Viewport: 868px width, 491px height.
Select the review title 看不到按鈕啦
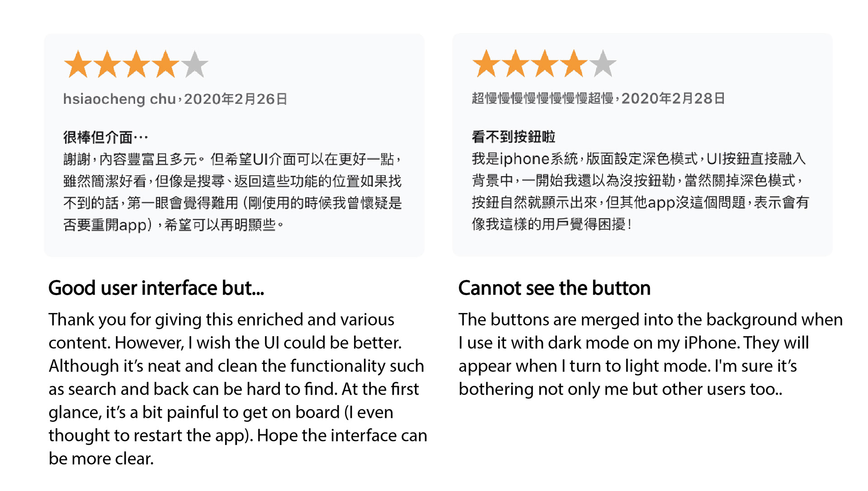point(514,136)
